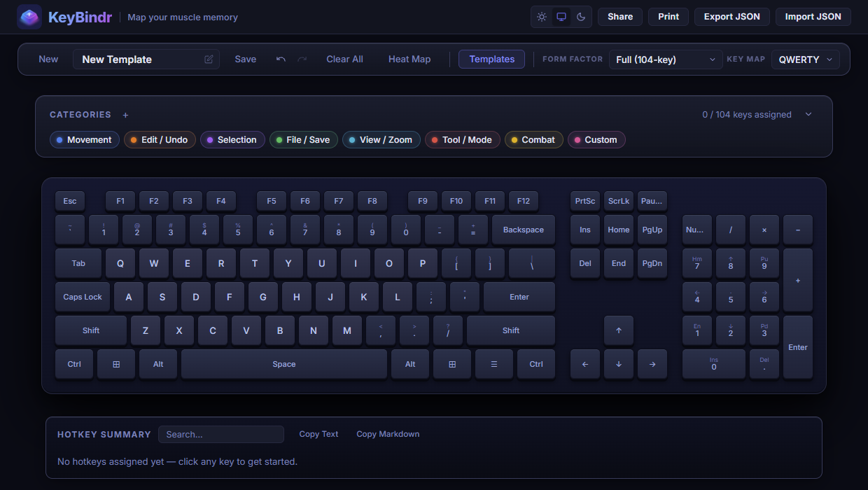Select the Custom category chip

coord(596,140)
